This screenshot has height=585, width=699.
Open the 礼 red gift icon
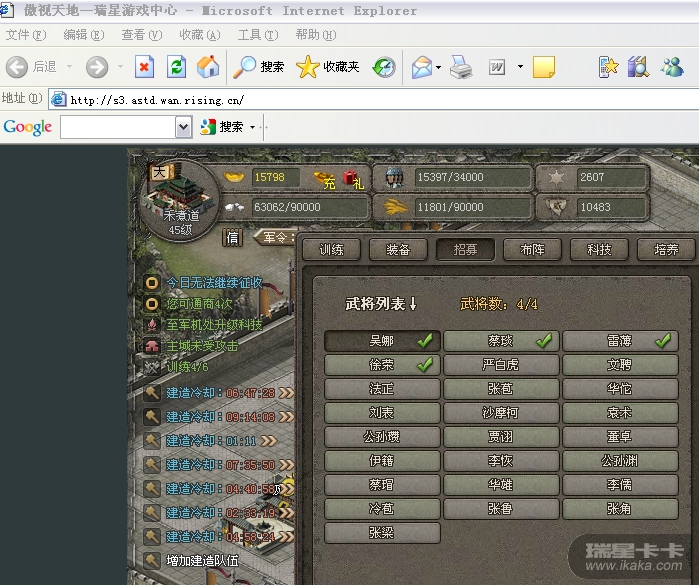353,179
